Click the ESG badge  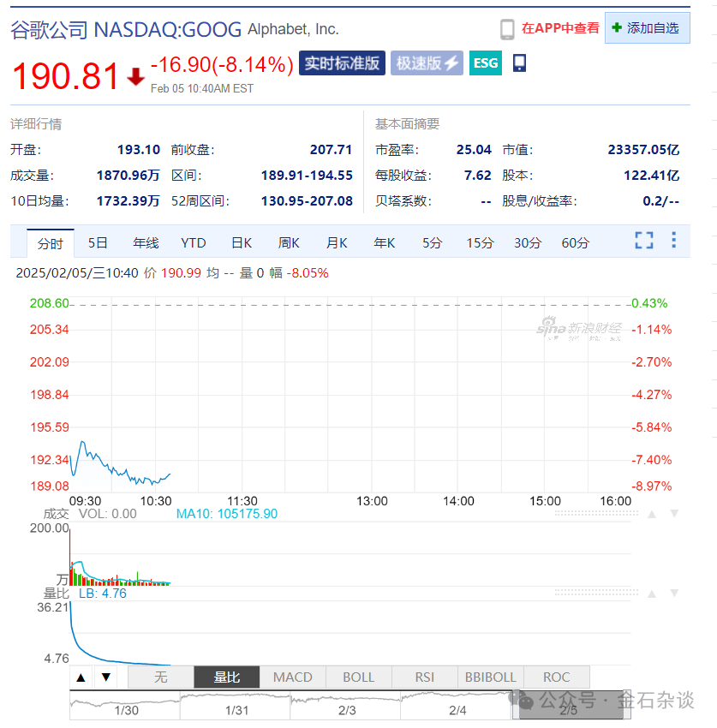tap(485, 63)
